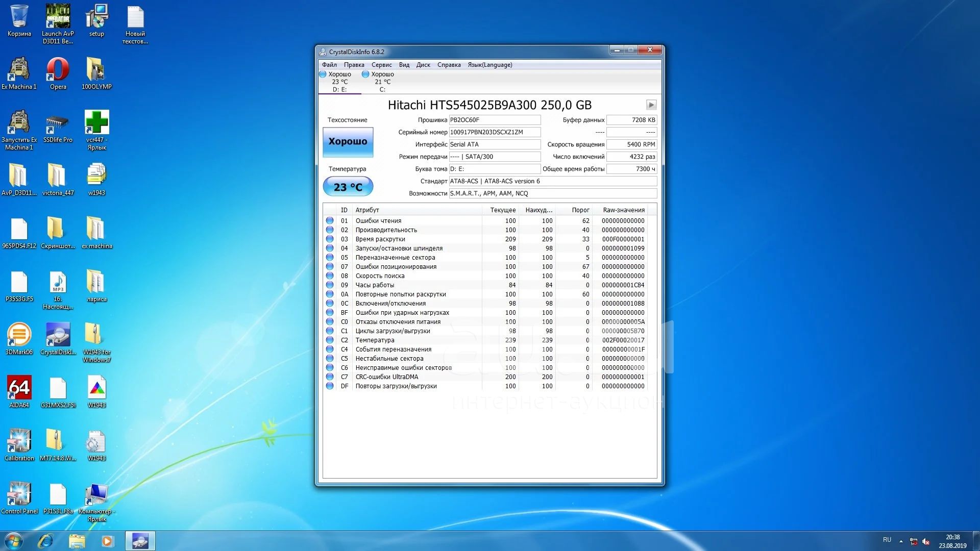
Task: Open the Файл menu
Action: tap(329, 65)
